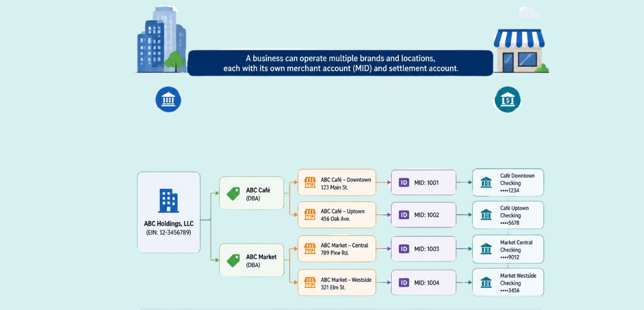Click the Café Downtown Checking label

point(517,179)
